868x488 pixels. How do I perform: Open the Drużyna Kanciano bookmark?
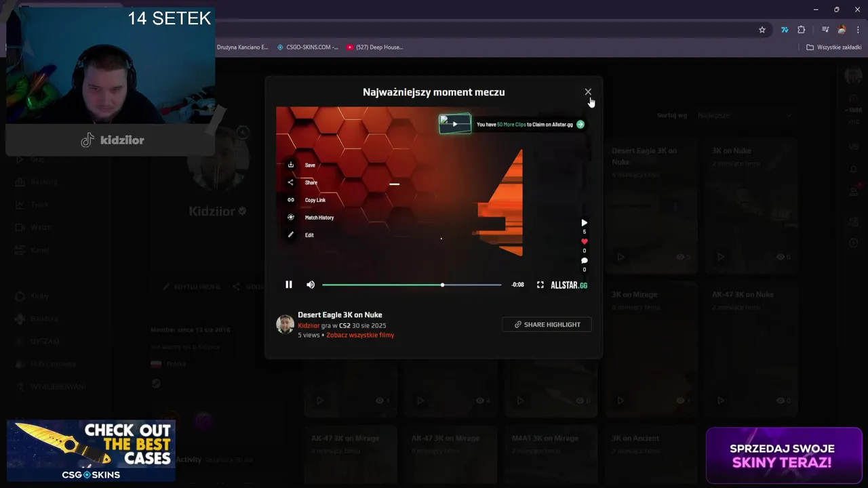tap(243, 47)
